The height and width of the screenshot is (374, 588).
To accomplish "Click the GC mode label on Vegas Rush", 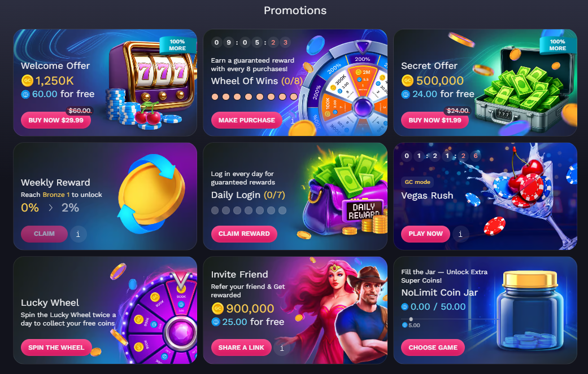I will pyautogui.click(x=417, y=182).
